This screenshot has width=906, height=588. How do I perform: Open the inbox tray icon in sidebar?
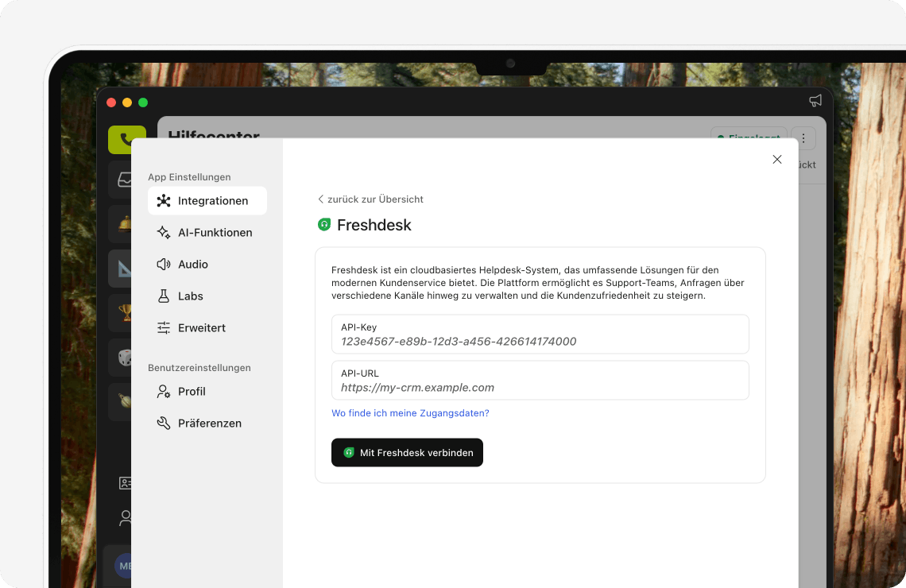tap(124, 180)
